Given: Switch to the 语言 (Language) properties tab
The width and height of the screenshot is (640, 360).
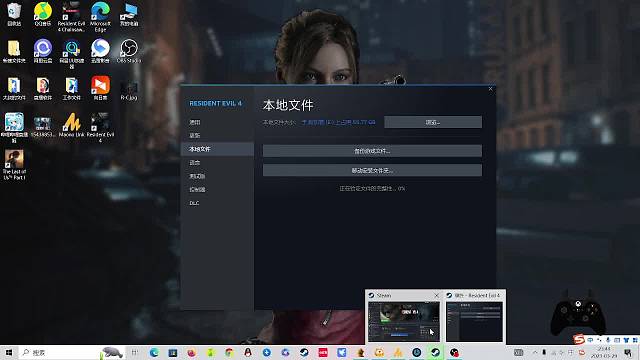Looking at the screenshot, I should coord(217,162).
